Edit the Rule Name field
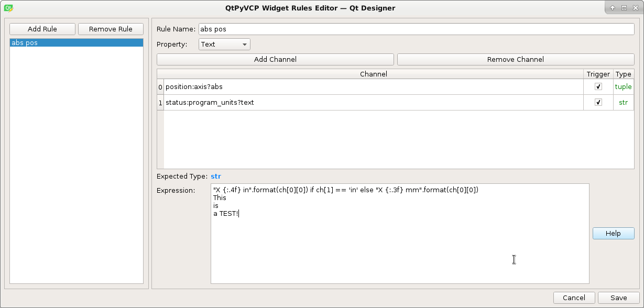The width and height of the screenshot is (644, 308). [416, 29]
